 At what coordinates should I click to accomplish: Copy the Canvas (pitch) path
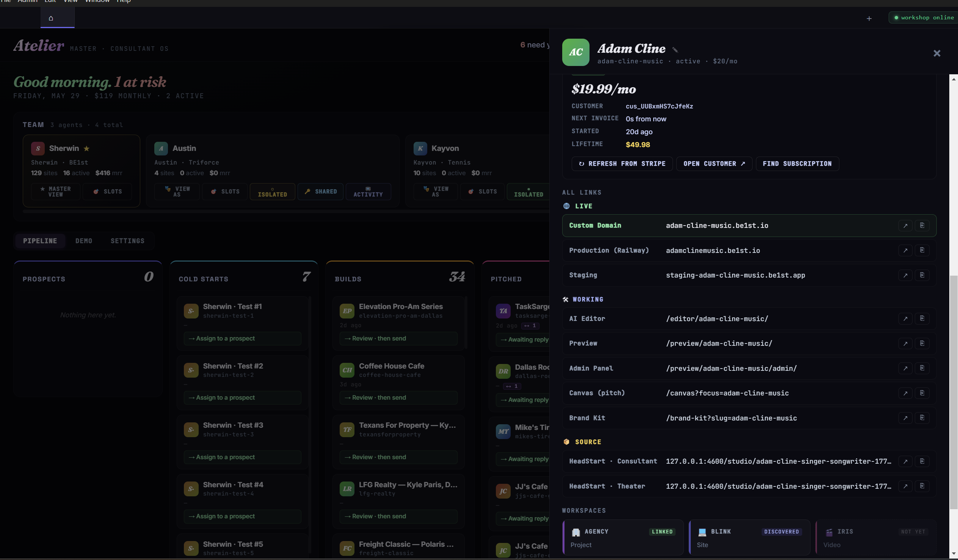(922, 393)
